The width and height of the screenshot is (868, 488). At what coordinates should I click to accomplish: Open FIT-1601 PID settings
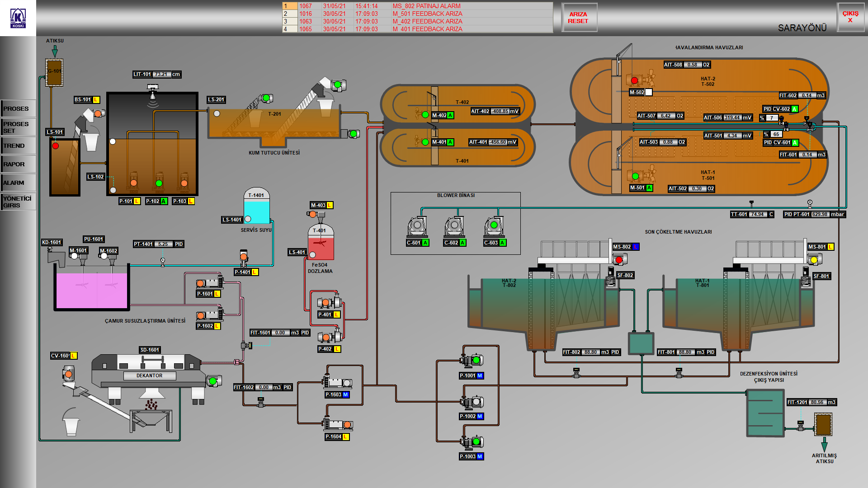point(305,333)
